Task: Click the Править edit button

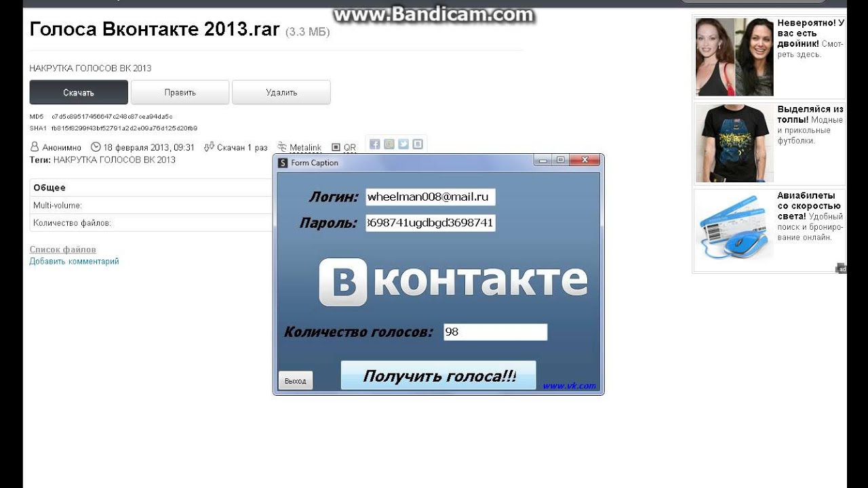Action: coord(180,92)
